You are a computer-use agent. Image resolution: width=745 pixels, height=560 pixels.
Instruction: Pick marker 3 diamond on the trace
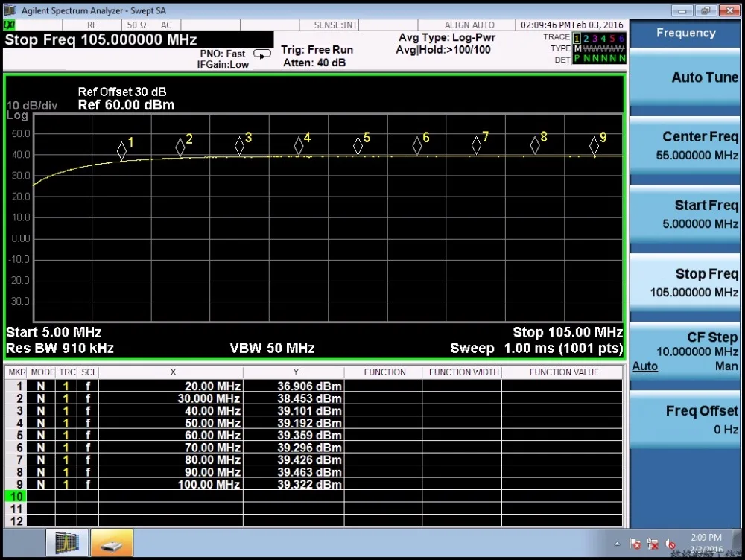239,146
